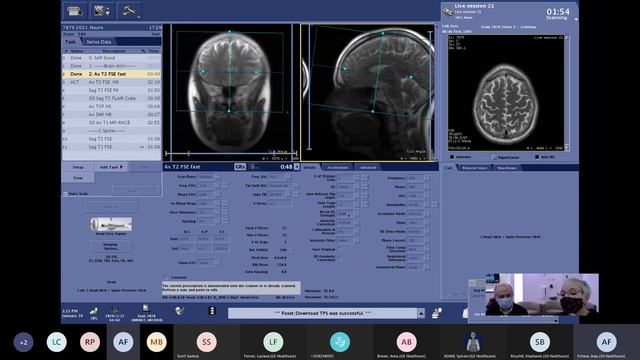The width and height of the screenshot is (640, 360).
Task: Select the phone caller participant avatar
Action: pyautogui.click(x=340, y=342)
